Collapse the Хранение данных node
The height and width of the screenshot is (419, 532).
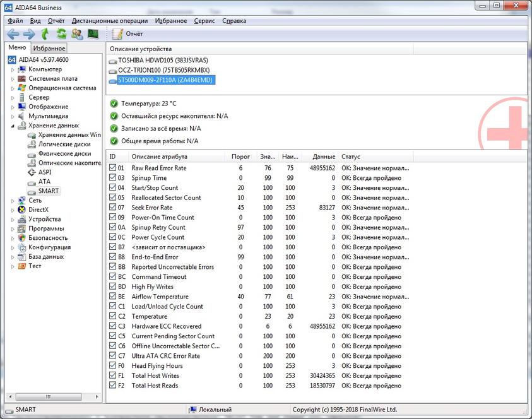(13, 126)
